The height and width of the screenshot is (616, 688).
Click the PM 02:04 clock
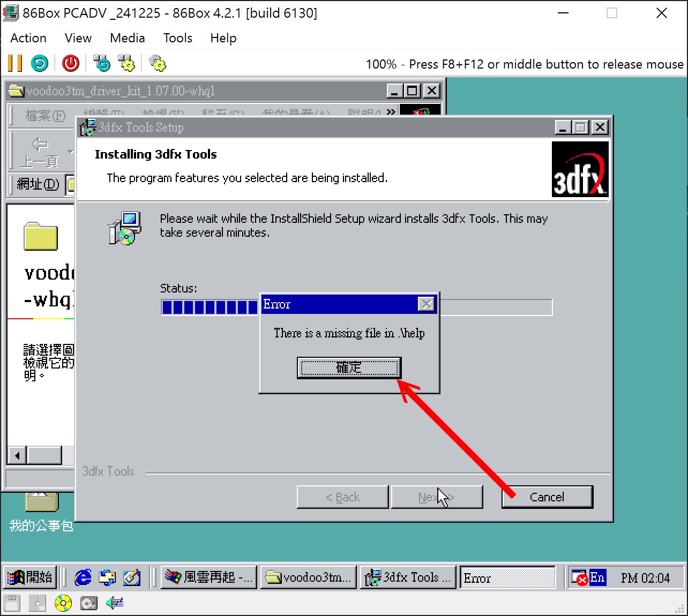click(x=645, y=578)
